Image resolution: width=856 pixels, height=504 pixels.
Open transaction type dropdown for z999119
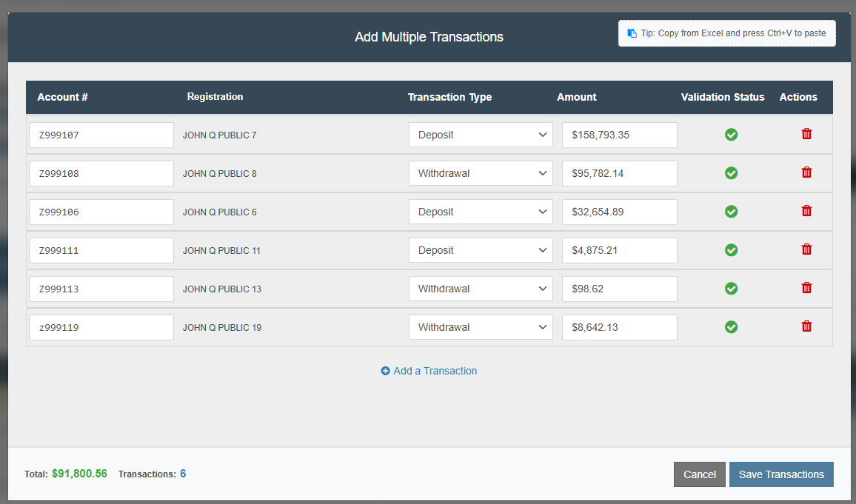click(481, 327)
